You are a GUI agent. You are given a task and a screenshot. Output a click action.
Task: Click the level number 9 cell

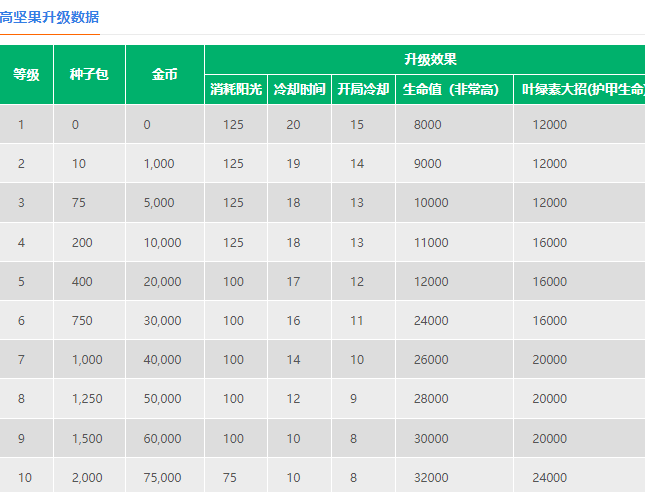click(x=26, y=439)
